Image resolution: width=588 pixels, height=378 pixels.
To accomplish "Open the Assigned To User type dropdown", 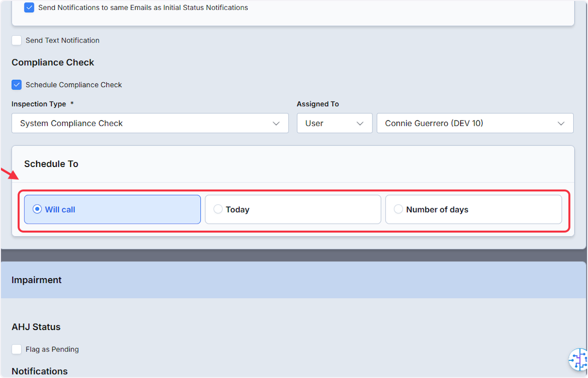I will pos(335,123).
